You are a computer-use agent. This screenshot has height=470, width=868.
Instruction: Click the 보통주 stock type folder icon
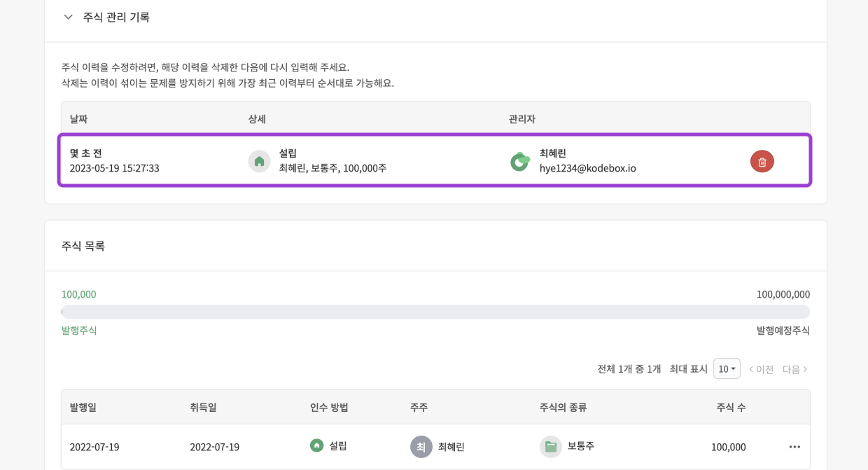tap(551, 447)
